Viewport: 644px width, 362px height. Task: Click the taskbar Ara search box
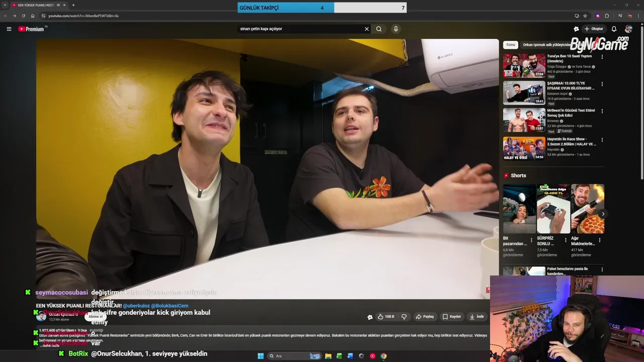click(x=295, y=356)
